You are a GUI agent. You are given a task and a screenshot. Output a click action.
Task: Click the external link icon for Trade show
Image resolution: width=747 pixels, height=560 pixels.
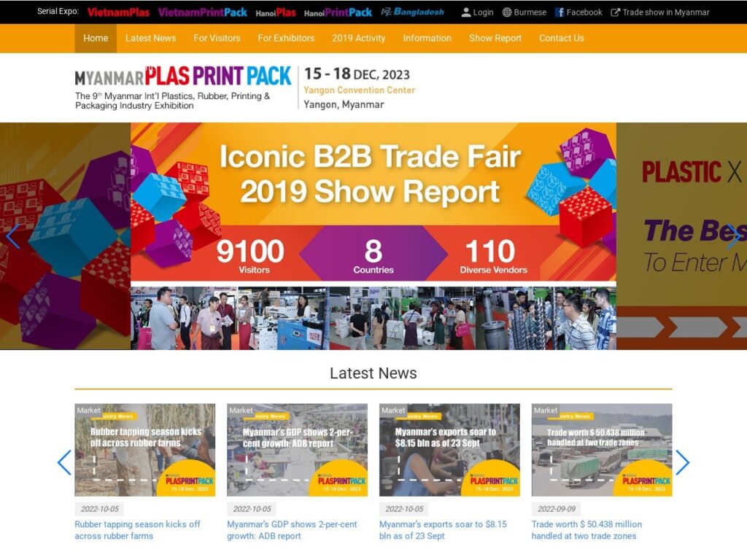616,12
